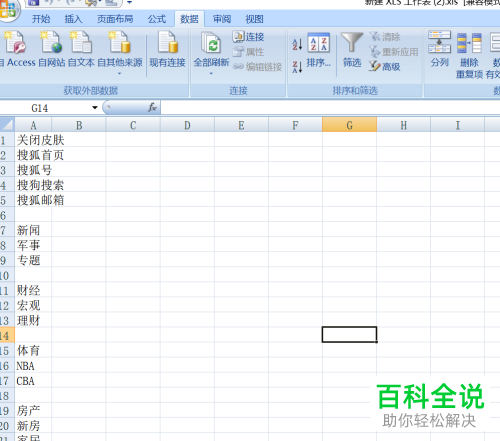Select the cell containing 搜狐邮箱
The image size is (500, 441).
[33, 200]
